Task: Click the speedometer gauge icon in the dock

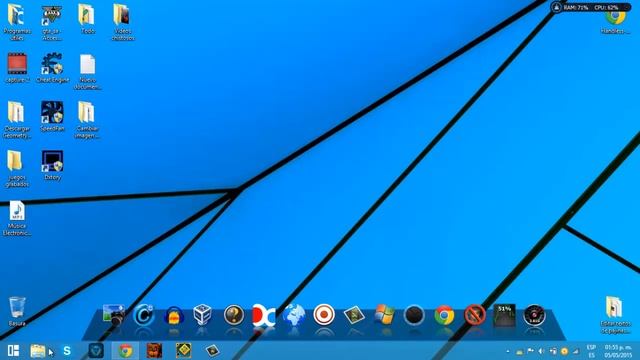Action: (x=534, y=315)
